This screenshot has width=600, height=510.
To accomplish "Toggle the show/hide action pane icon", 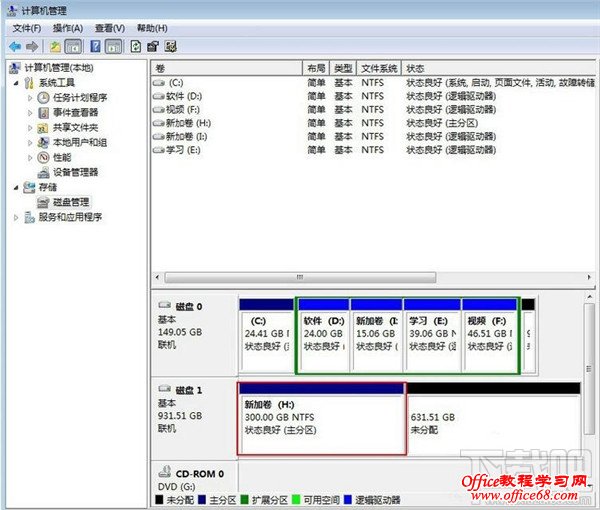I will (x=114, y=47).
